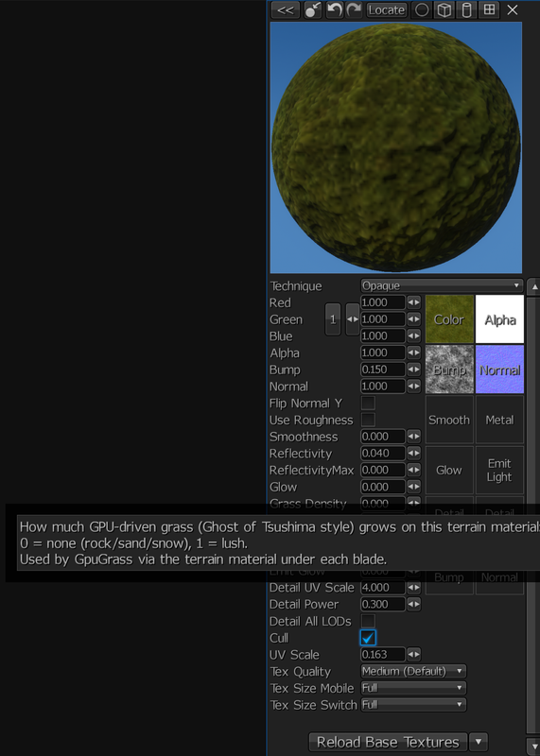Click the Metal texture slot

click(x=499, y=420)
